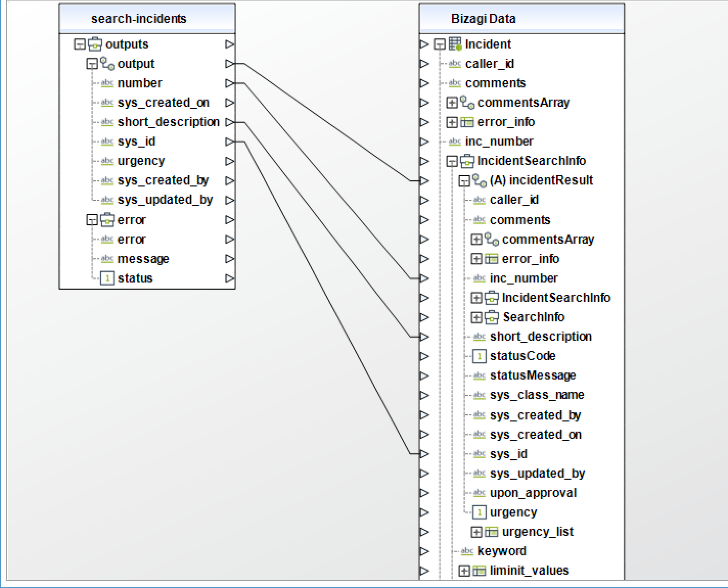Click the search-incidents panel header
This screenshot has width=728, height=588.
pos(147,19)
